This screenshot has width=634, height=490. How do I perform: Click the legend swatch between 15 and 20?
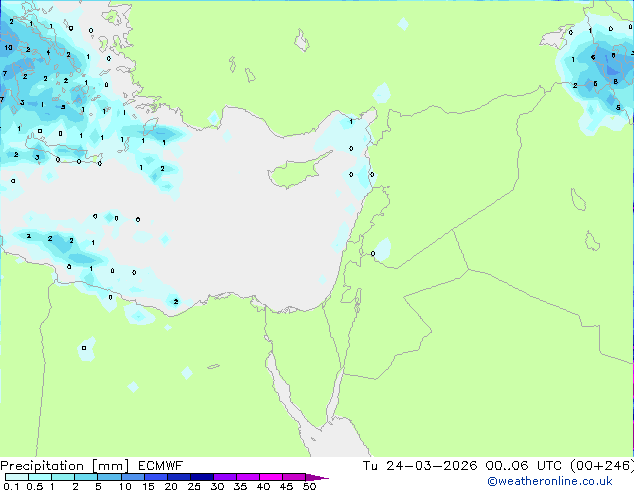(x=156, y=477)
